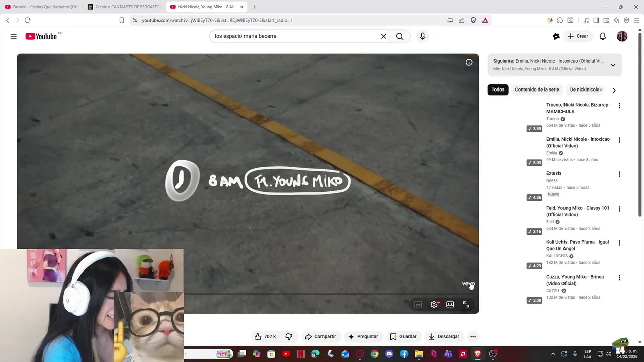Click the magnifier search button
Screen dimensions: 644x362
(399, 36)
